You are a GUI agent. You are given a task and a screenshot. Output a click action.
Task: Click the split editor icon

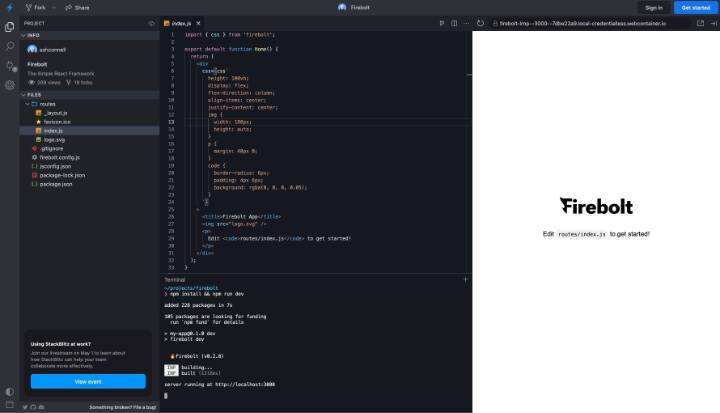[x=454, y=23]
